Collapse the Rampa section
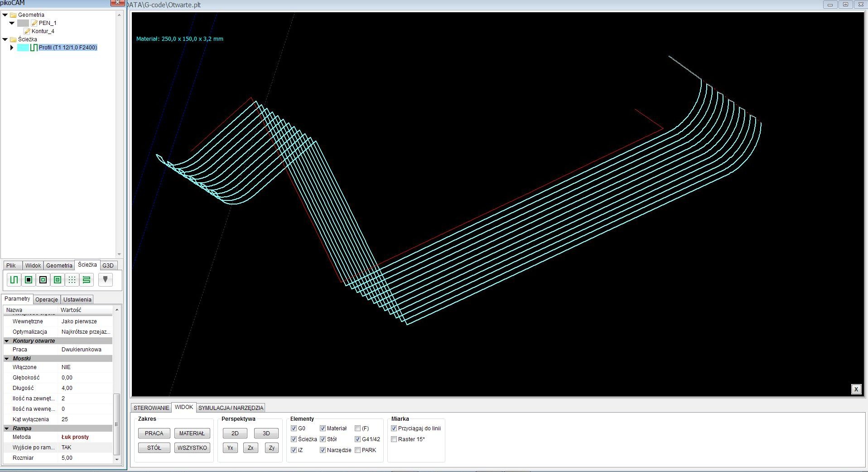 point(7,428)
